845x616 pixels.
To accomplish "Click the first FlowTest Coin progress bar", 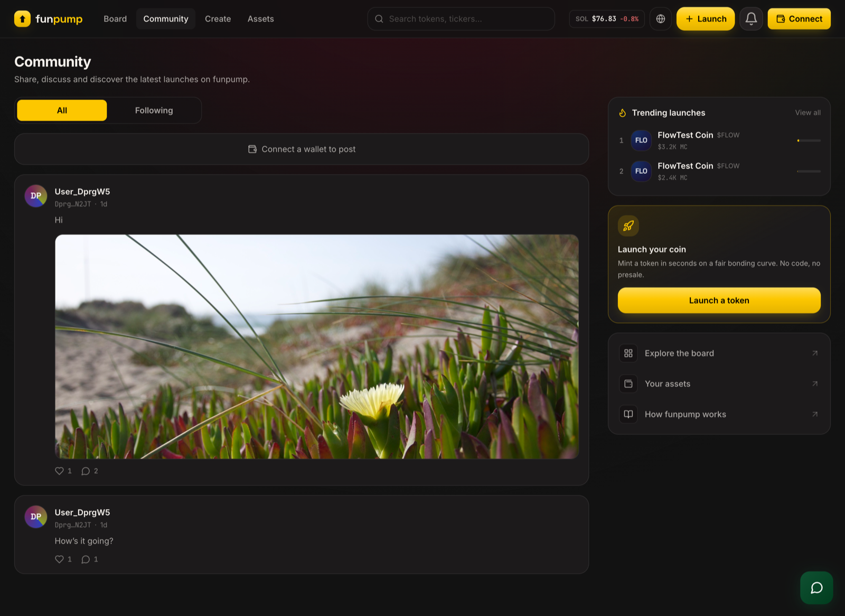I will tap(809, 141).
